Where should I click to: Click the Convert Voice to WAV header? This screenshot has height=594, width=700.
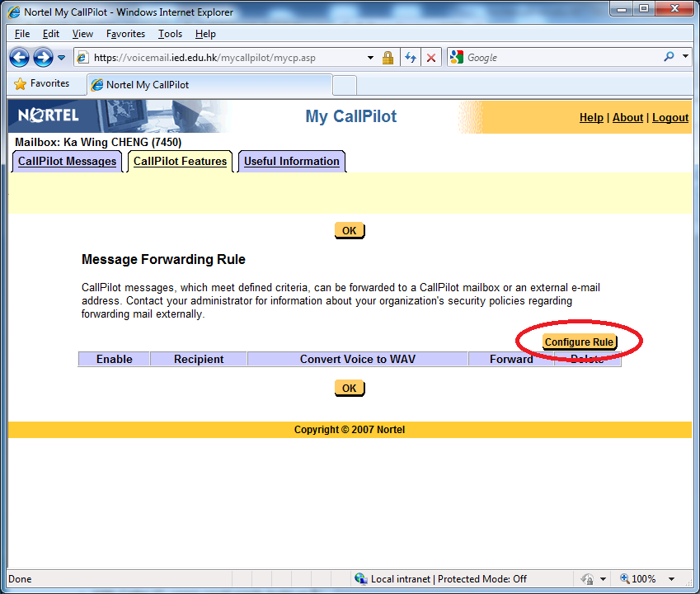358,359
